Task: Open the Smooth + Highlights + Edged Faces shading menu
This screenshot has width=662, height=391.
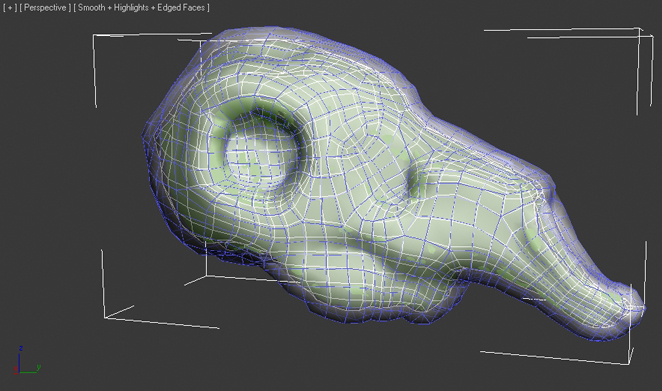Action: click(141, 8)
